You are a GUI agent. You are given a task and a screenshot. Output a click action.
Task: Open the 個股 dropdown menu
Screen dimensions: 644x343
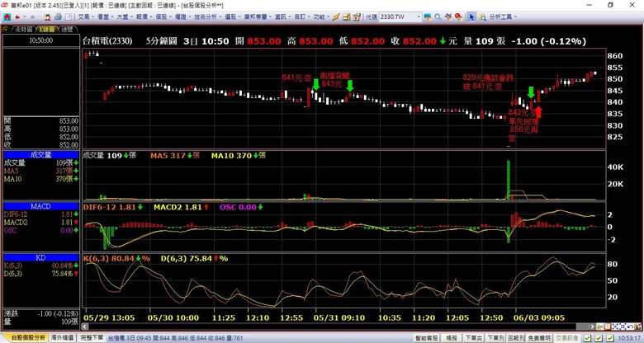coord(163,16)
